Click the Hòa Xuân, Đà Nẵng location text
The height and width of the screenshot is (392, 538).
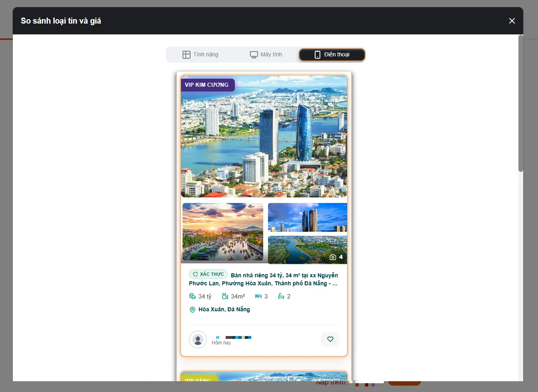click(224, 310)
